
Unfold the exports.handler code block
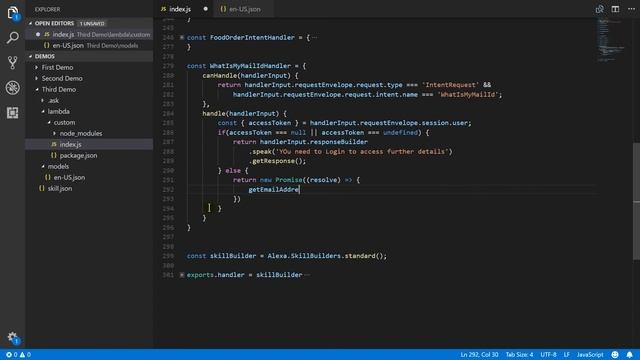coord(182,275)
